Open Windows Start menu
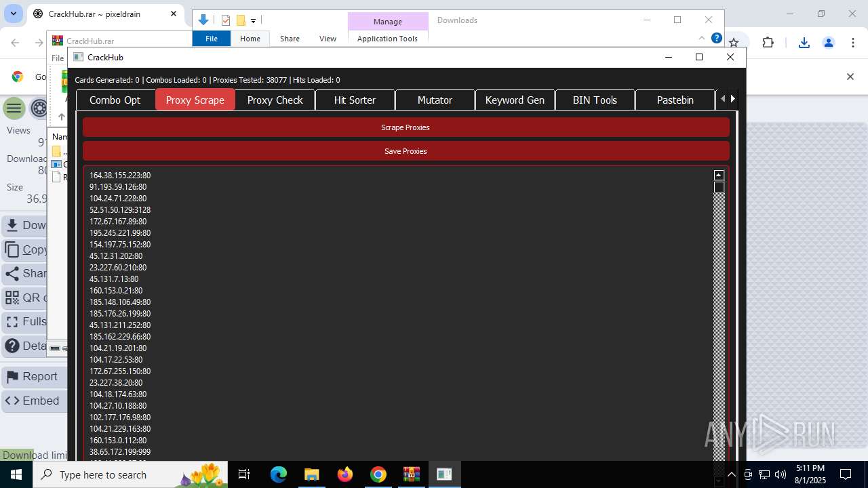 (x=16, y=474)
